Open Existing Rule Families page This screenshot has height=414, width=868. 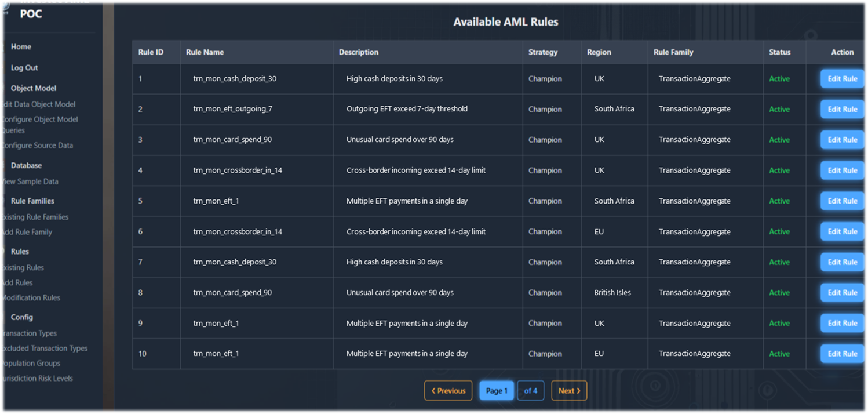(35, 217)
